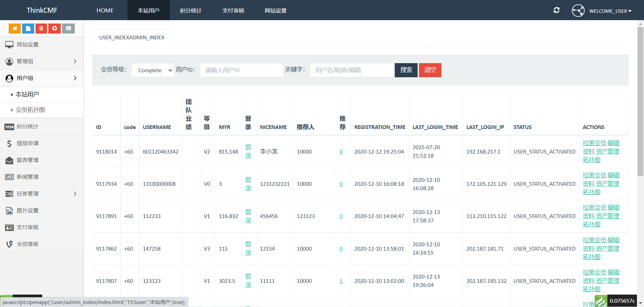Switch to the 支付审核 top navigation tab
This screenshot has width=644, height=307.
(233, 10)
